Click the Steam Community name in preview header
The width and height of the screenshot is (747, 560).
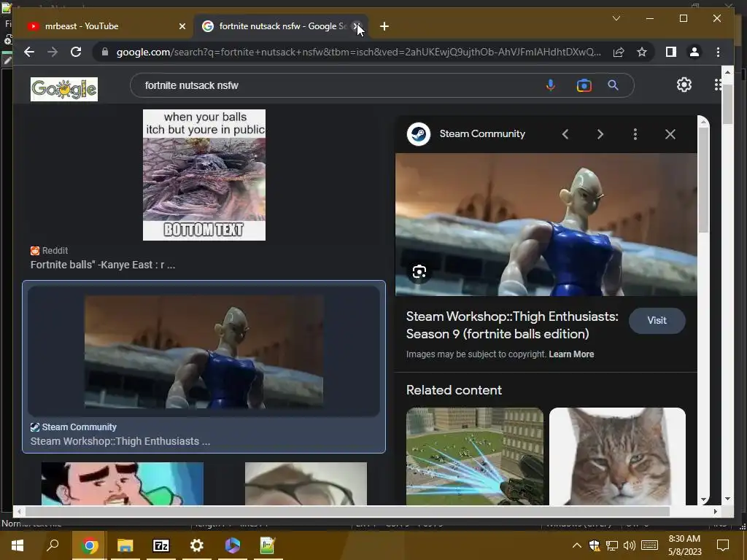(x=482, y=134)
